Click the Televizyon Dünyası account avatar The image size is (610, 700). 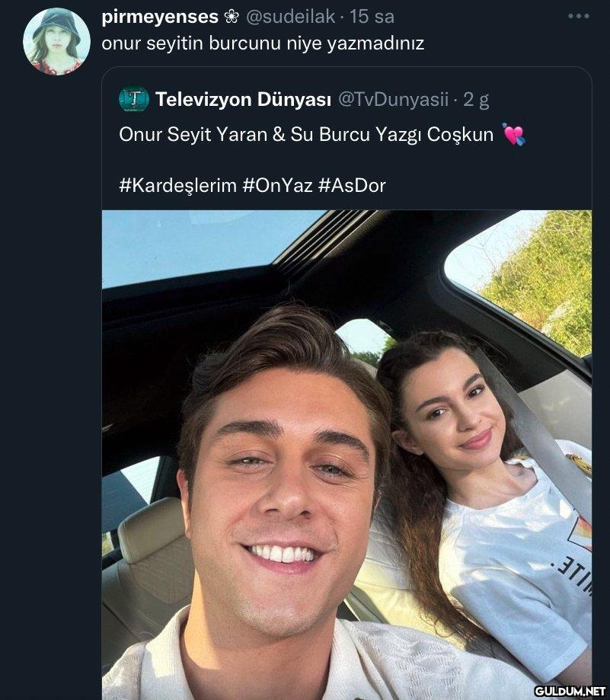tap(134, 99)
